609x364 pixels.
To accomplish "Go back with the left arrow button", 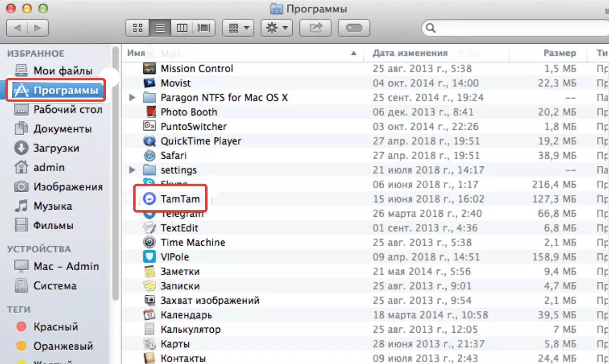I will [17, 28].
